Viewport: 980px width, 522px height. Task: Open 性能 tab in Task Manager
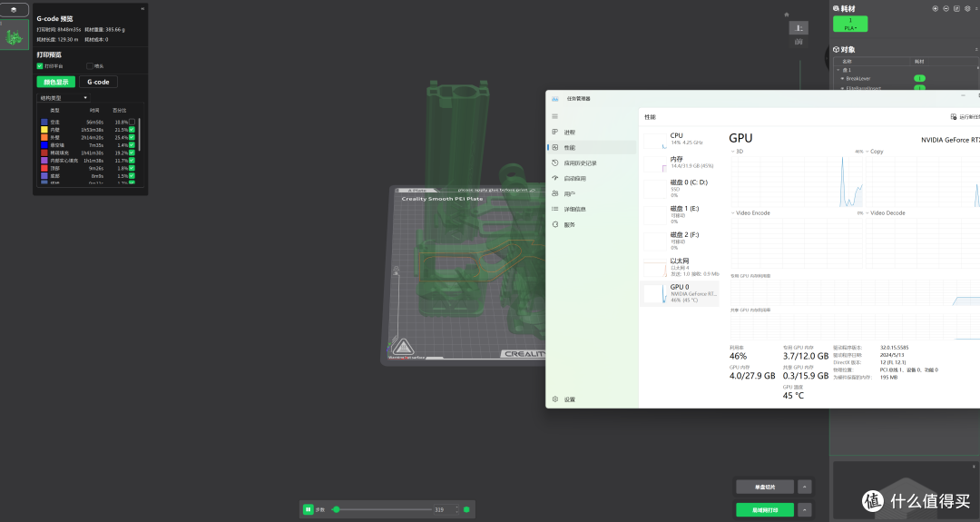(592, 148)
